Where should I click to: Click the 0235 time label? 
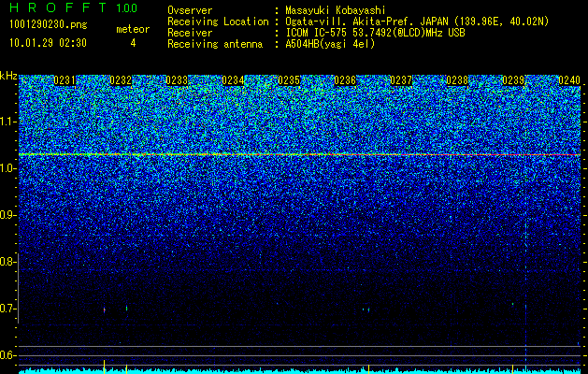click(x=289, y=80)
